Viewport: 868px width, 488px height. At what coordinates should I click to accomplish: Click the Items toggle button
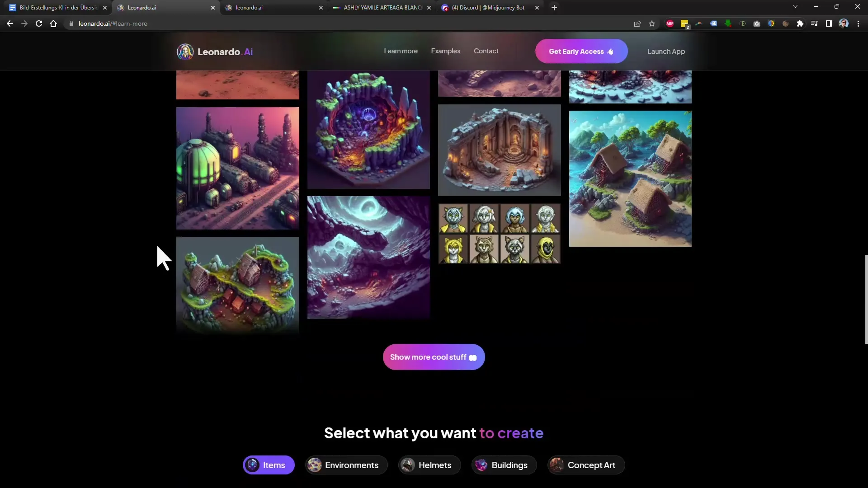tap(268, 465)
